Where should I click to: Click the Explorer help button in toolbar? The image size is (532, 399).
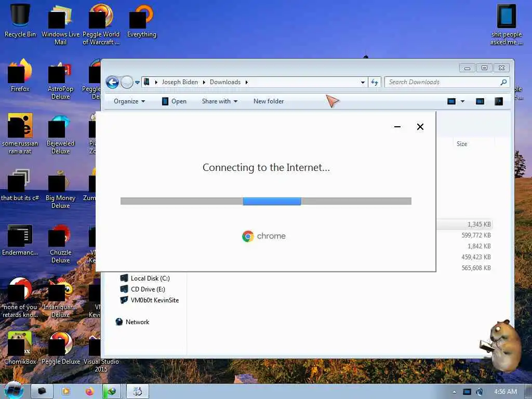[x=499, y=101]
